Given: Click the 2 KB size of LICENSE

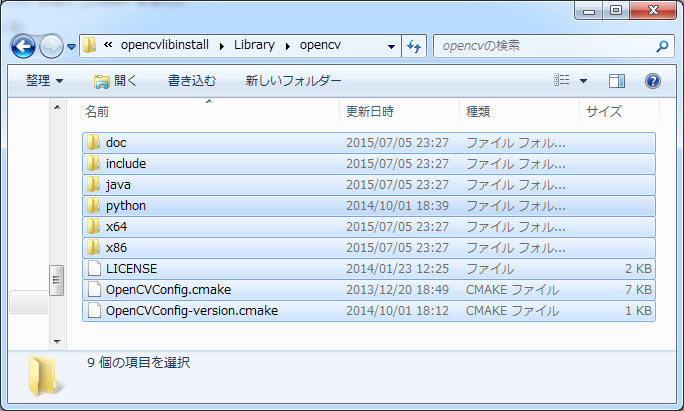Looking at the screenshot, I should [638, 268].
